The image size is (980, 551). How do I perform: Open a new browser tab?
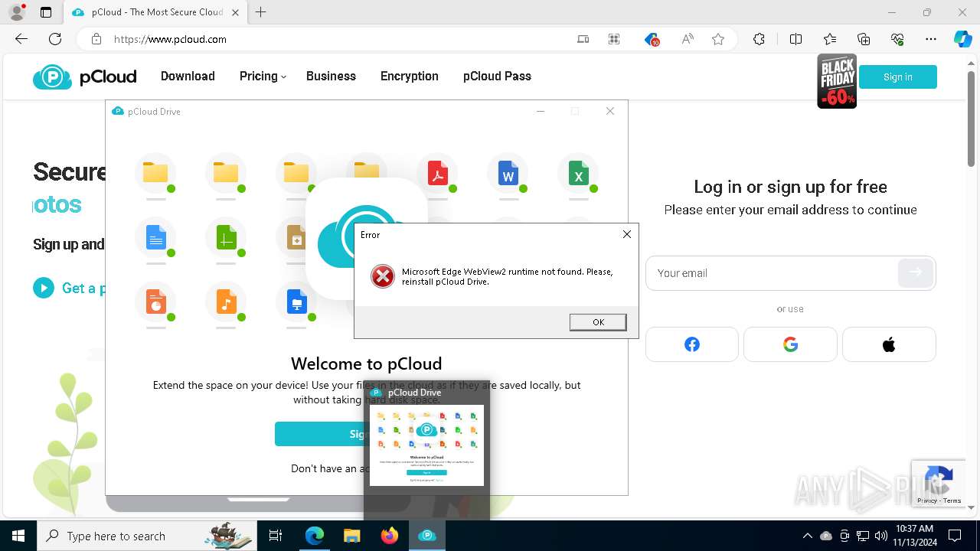(x=260, y=12)
